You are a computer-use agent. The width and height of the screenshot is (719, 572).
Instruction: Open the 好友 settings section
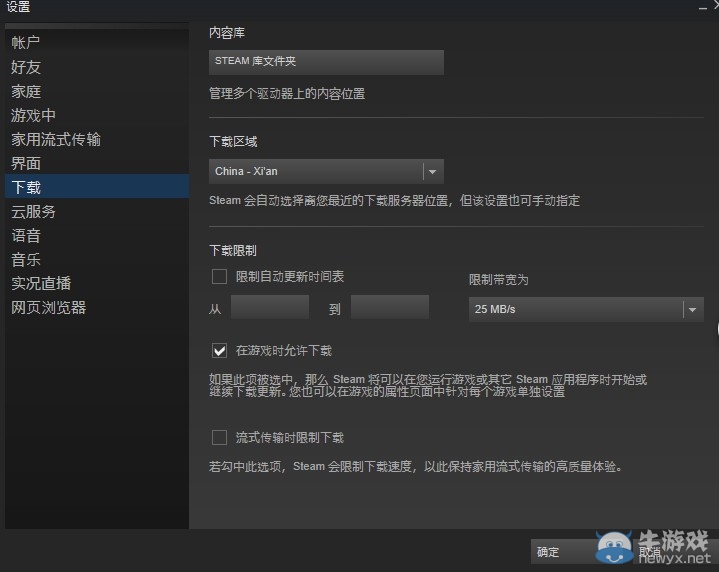point(97,67)
